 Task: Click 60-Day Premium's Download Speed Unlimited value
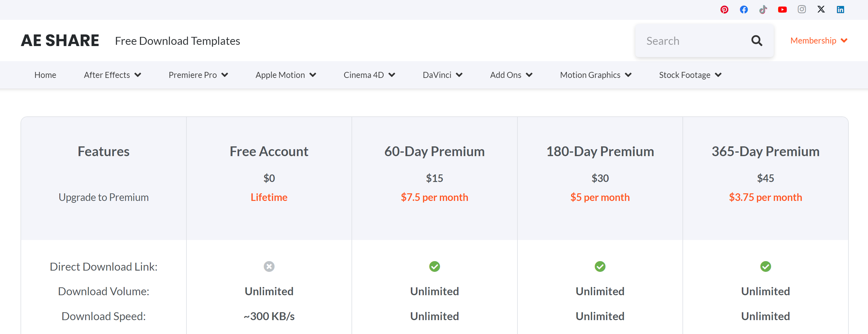pyautogui.click(x=434, y=316)
